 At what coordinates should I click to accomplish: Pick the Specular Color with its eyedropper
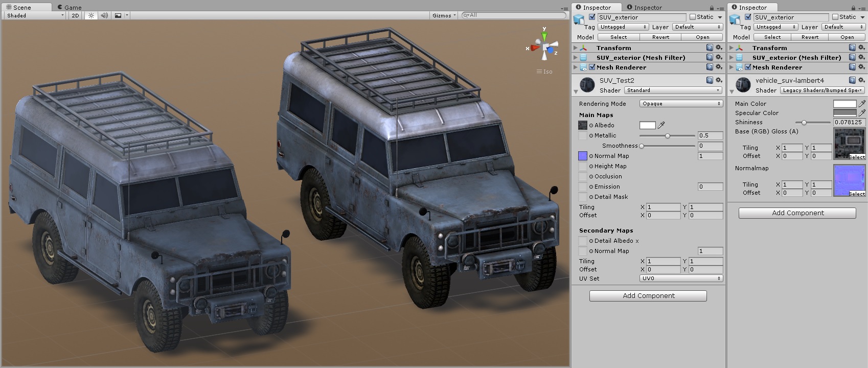(862, 112)
